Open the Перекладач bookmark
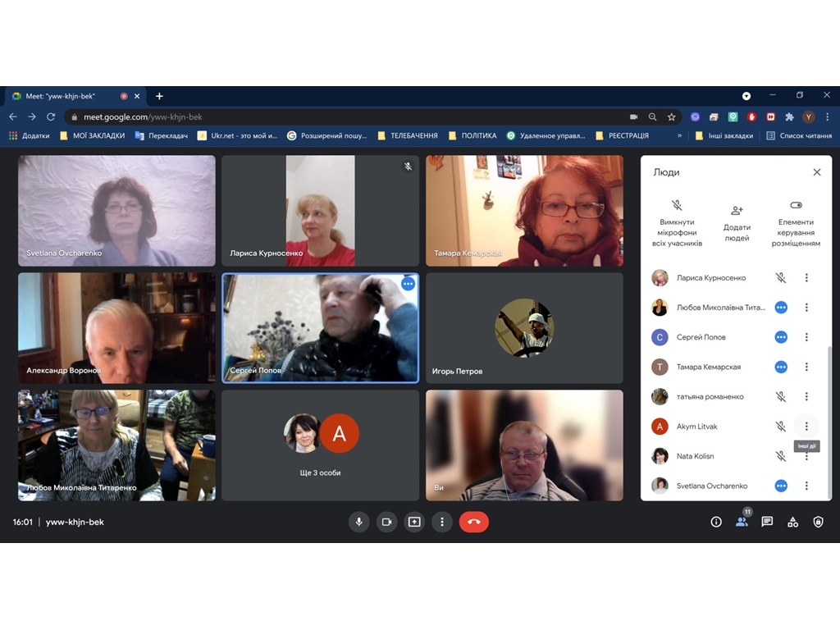Screen dimensions: 840x630 (162, 135)
